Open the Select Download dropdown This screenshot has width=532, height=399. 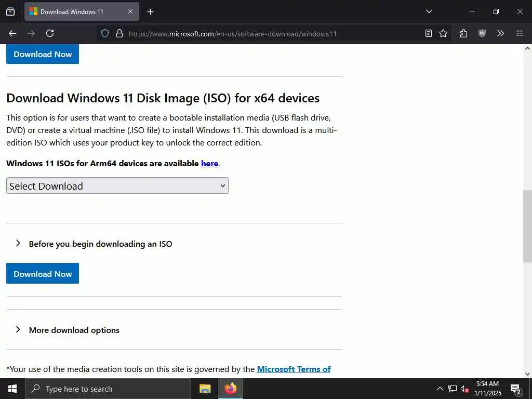point(117,185)
